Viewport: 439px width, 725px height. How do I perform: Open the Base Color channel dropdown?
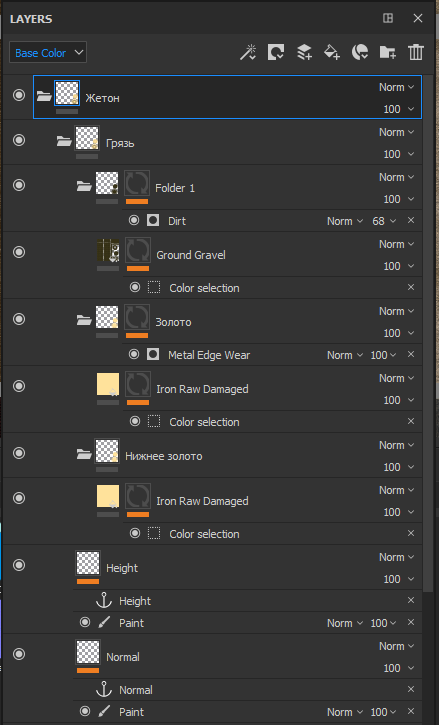[x=48, y=52]
